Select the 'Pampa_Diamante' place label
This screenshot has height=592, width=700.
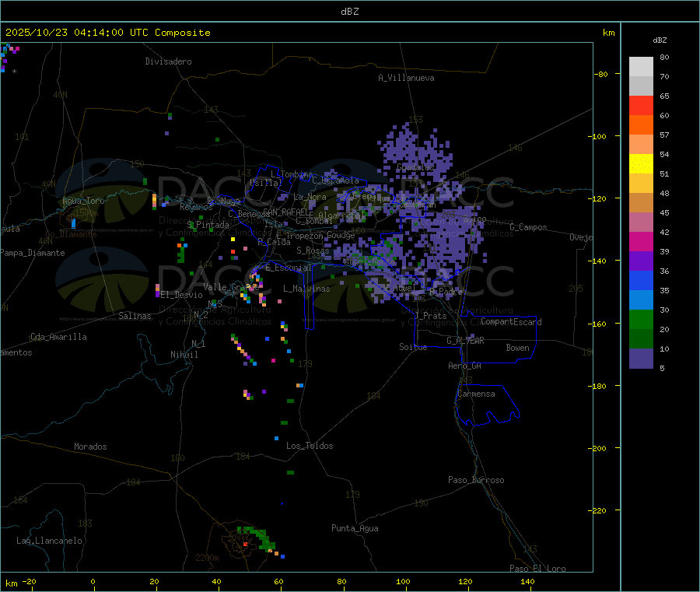(x=33, y=253)
